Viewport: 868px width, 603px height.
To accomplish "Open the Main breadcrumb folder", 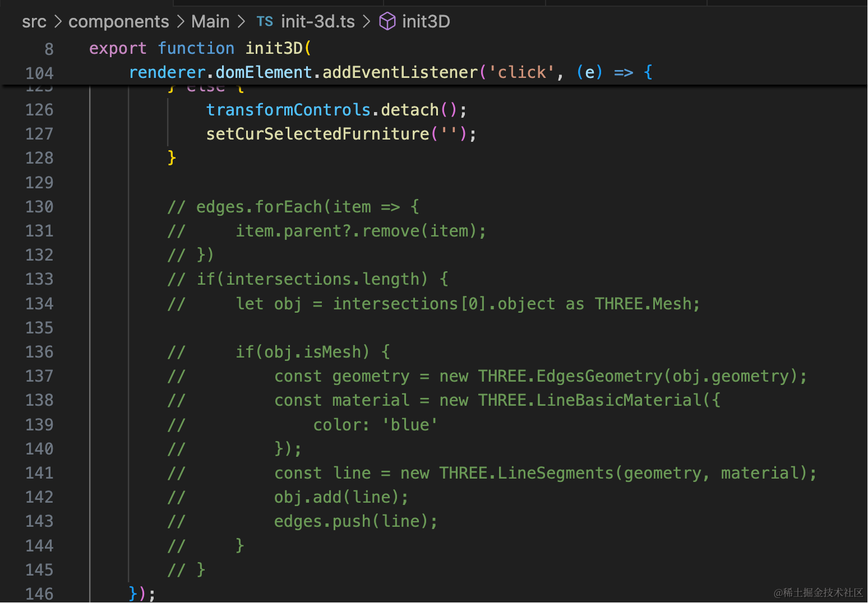I will [210, 21].
